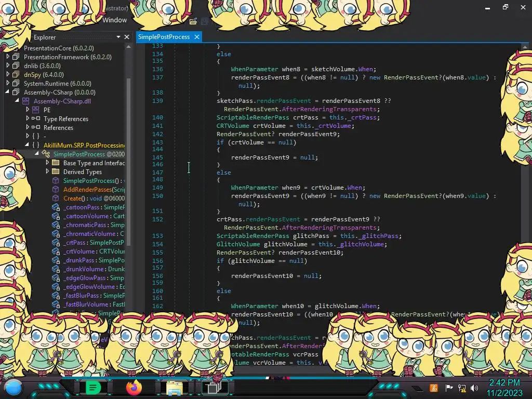Open the Window menu
This screenshot has height=399, width=532.
click(x=115, y=20)
